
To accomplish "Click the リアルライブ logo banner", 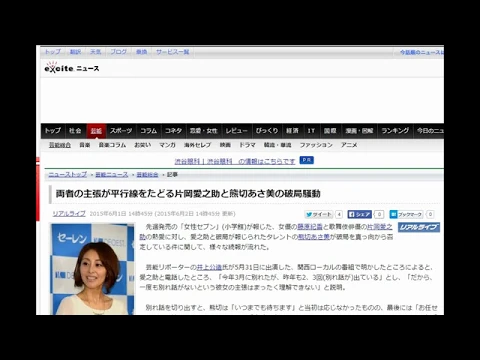I will point(419,227).
